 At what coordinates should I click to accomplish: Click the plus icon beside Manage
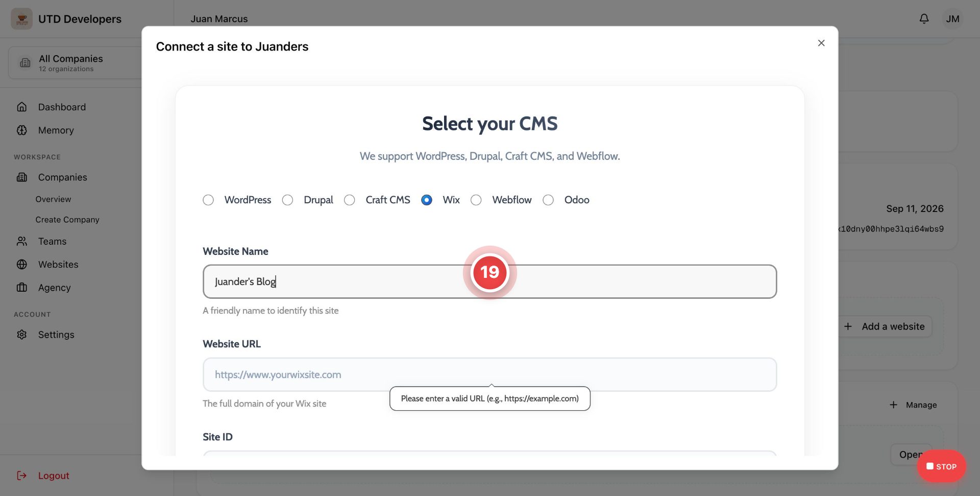click(893, 405)
